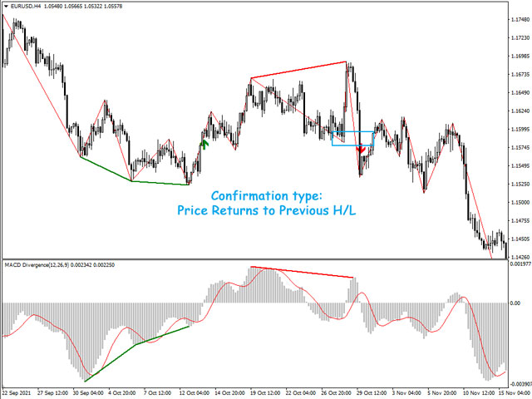Click price level 1.16240 on the axis
The height and width of the screenshot is (399, 532).
520,111
